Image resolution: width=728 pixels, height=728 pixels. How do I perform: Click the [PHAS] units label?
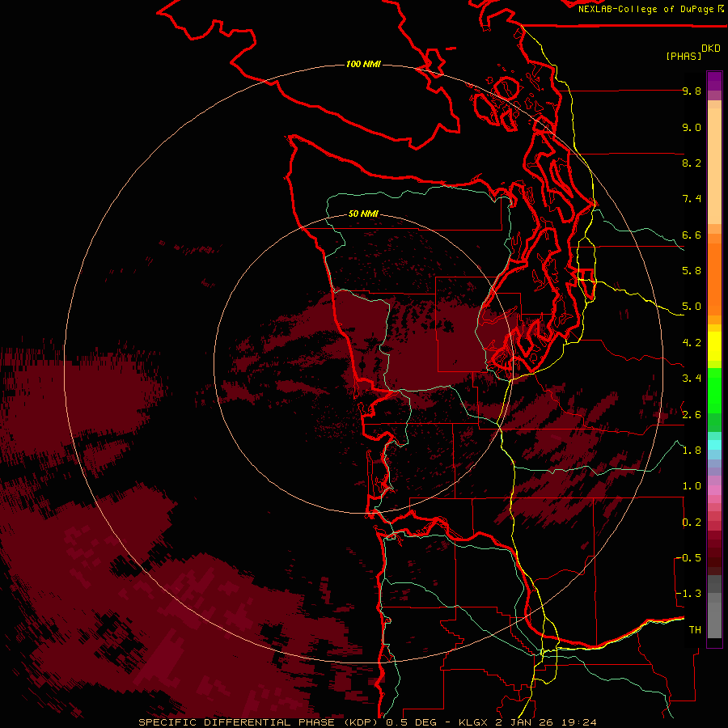click(x=684, y=56)
